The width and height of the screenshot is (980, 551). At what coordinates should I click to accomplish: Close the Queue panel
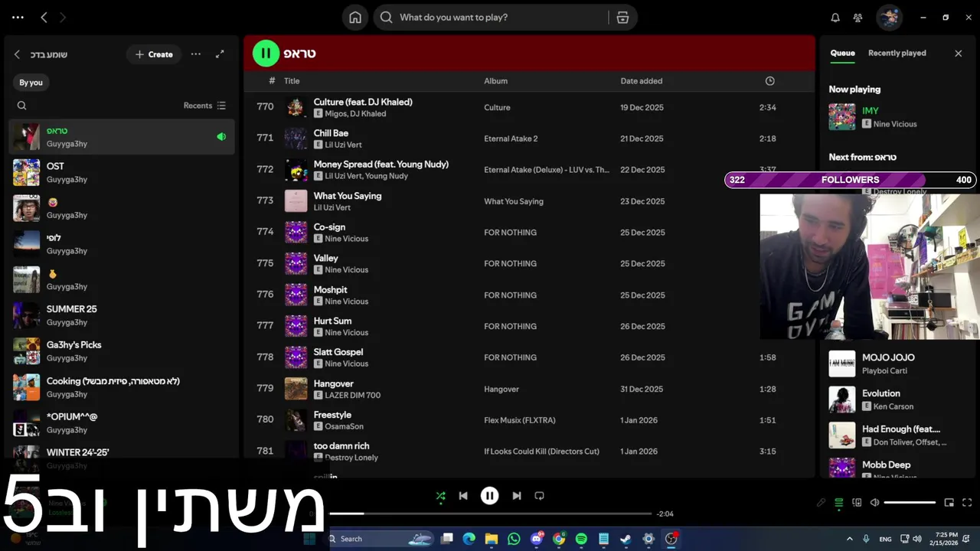pyautogui.click(x=958, y=54)
